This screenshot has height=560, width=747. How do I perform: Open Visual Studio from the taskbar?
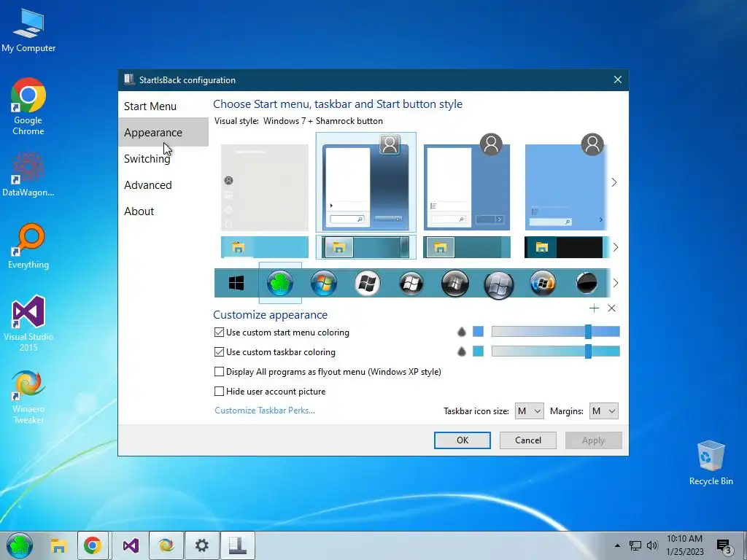click(x=131, y=545)
